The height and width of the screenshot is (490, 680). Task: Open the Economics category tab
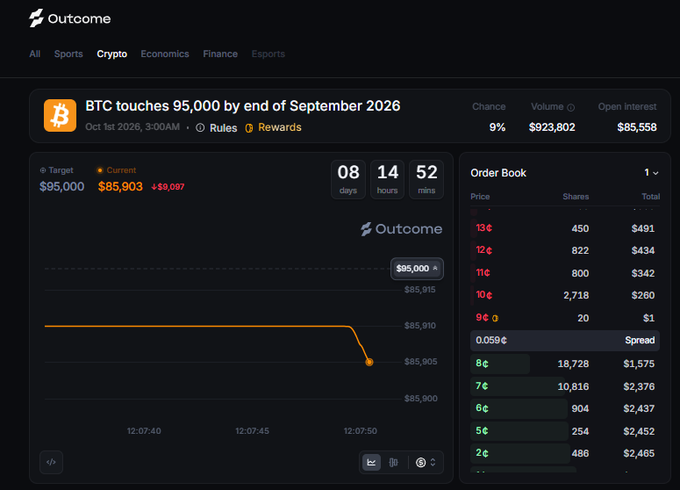click(165, 54)
